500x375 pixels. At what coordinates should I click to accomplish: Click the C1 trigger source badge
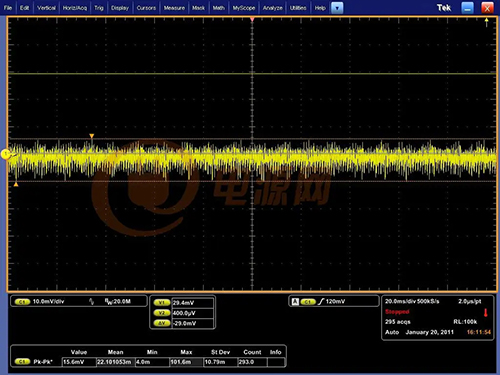pyautogui.click(x=308, y=302)
